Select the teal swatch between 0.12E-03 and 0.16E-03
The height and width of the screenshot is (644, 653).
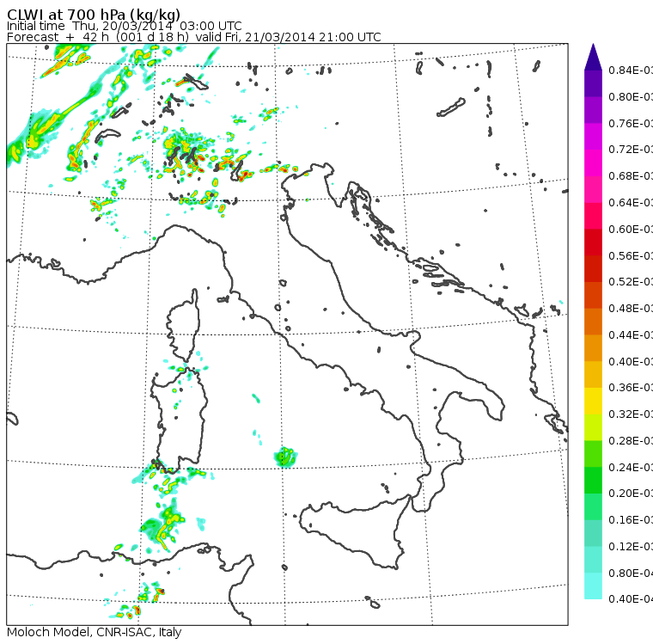pyautogui.click(x=593, y=533)
